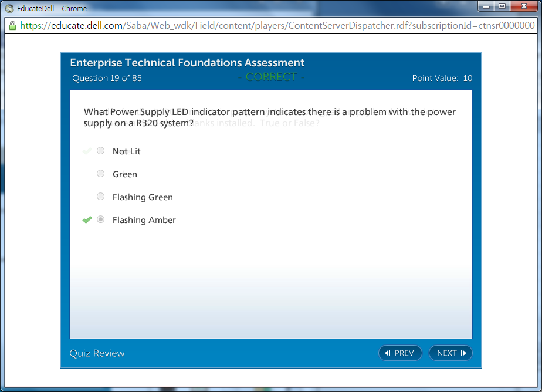Advance to next question with NEXT
542x392 pixels.
(x=450, y=353)
